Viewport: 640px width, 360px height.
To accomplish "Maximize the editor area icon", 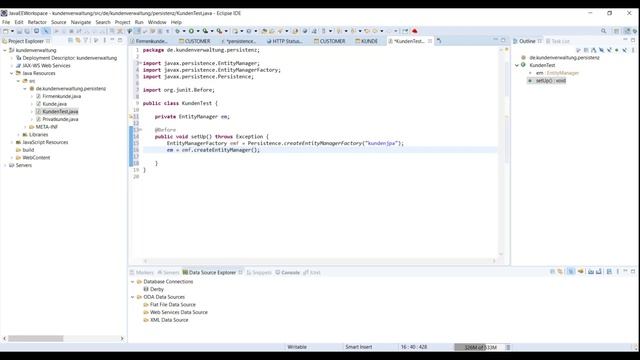I will point(503,40).
